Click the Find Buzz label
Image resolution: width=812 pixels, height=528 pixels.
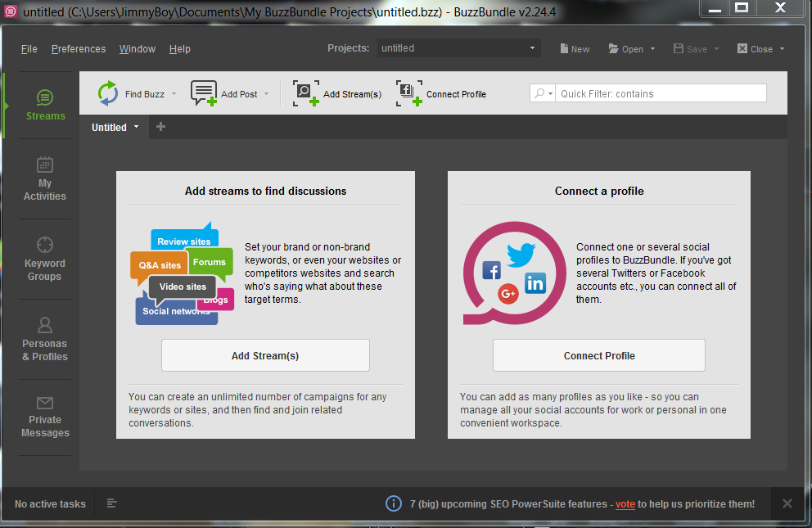tap(145, 94)
